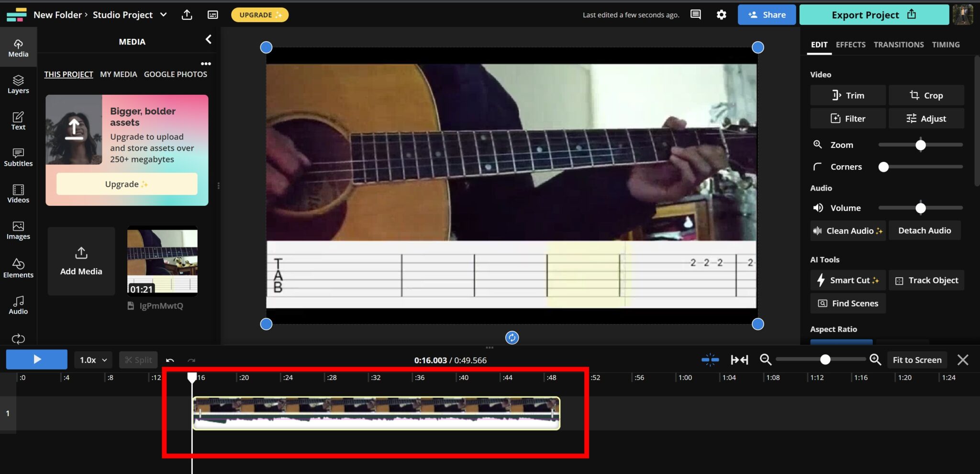The width and height of the screenshot is (980, 474).
Task: Click the Upgrade button
Action: click(260, 14)
